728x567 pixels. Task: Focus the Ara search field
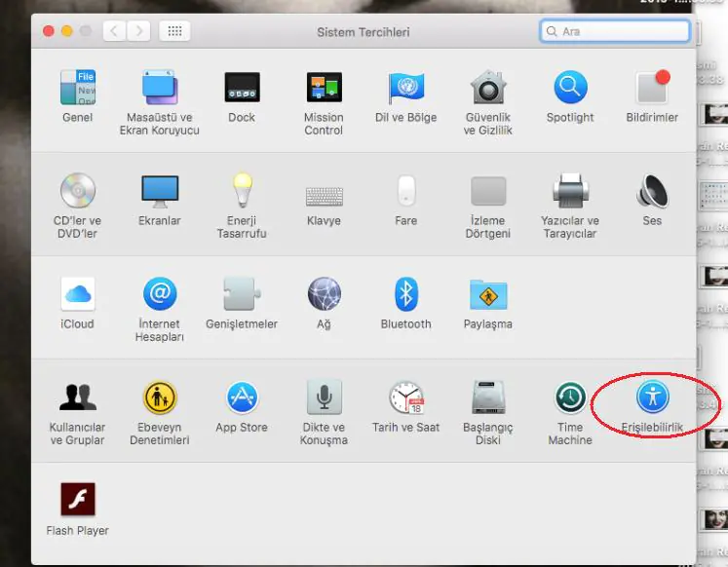[x=615, y=31]
